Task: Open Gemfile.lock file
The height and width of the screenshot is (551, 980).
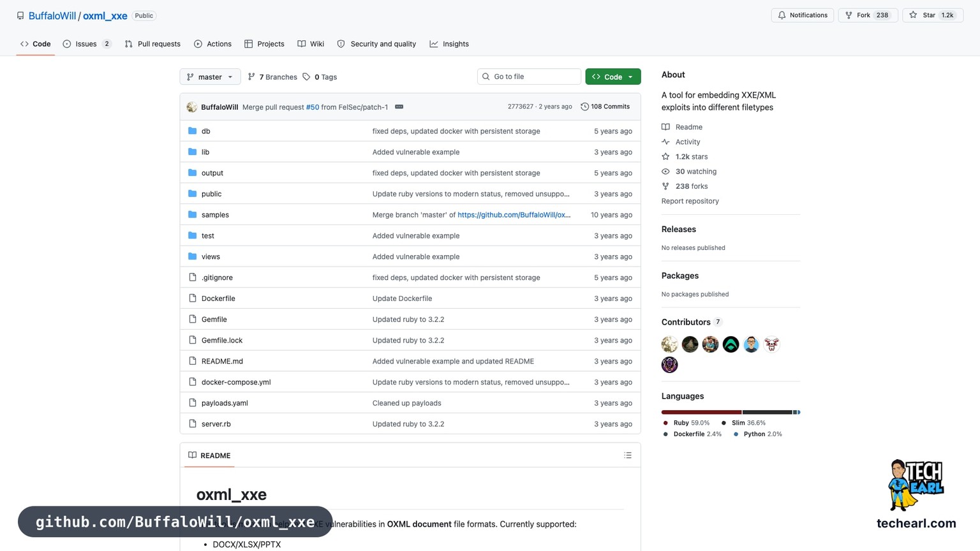Action: click(x=222, y=341)
